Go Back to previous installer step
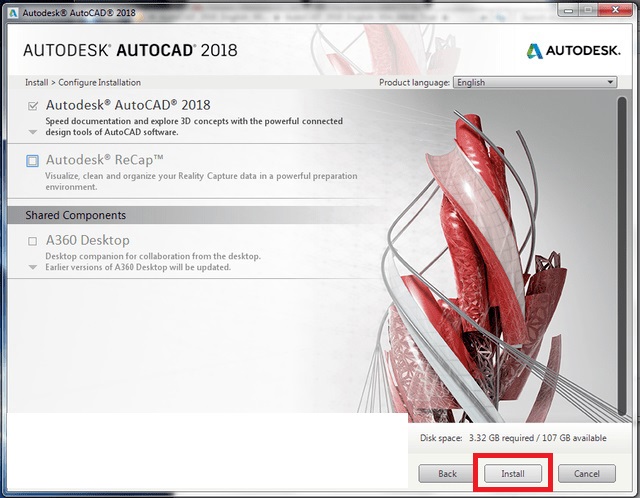The height and width of the screenshot is (498, 640). pyautogui.click(x=447, y=474)
